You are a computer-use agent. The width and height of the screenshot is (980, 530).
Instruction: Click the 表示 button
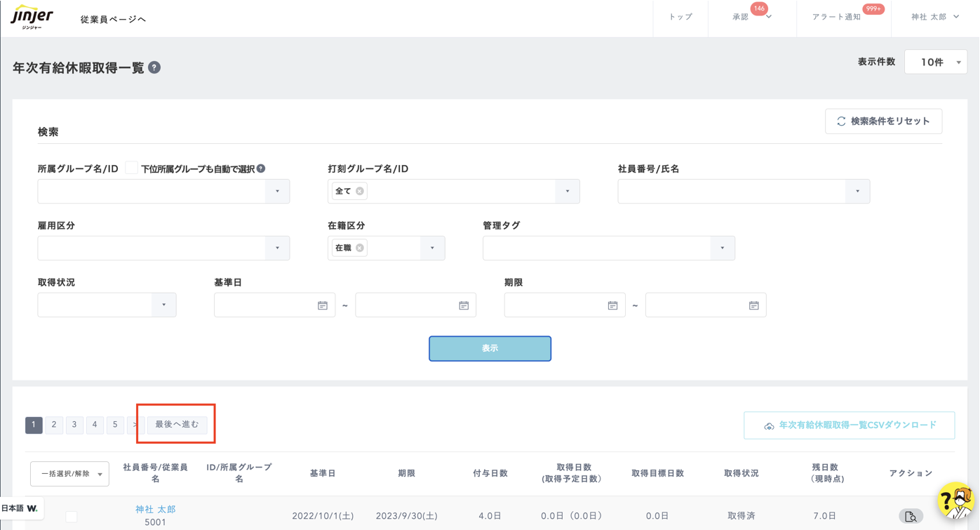click(490, 348)
